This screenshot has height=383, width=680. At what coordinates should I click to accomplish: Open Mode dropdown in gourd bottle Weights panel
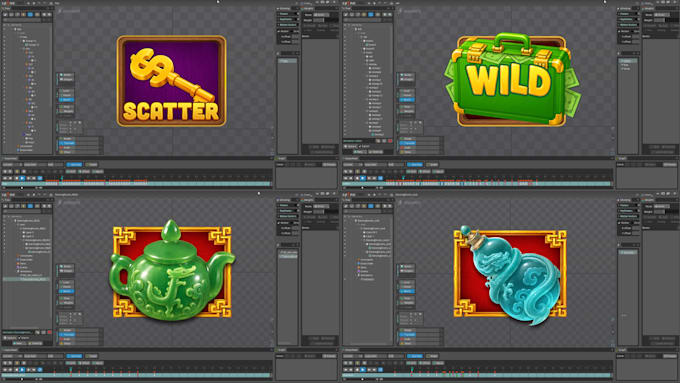click(662, 206)
